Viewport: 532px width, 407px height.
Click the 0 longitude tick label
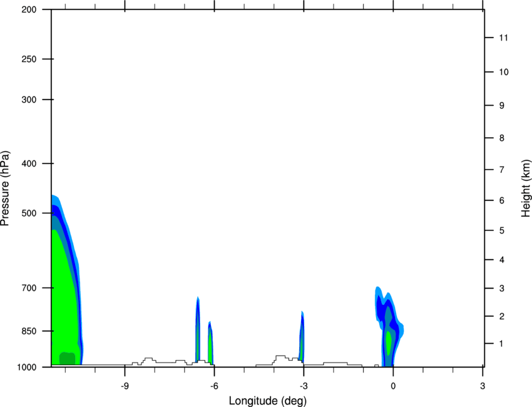(393, 386)
